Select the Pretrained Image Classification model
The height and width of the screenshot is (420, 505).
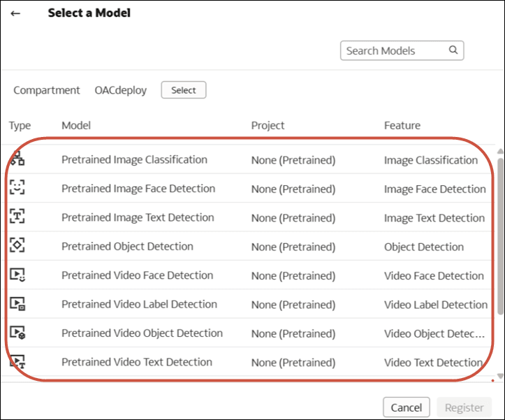[134, 160]
